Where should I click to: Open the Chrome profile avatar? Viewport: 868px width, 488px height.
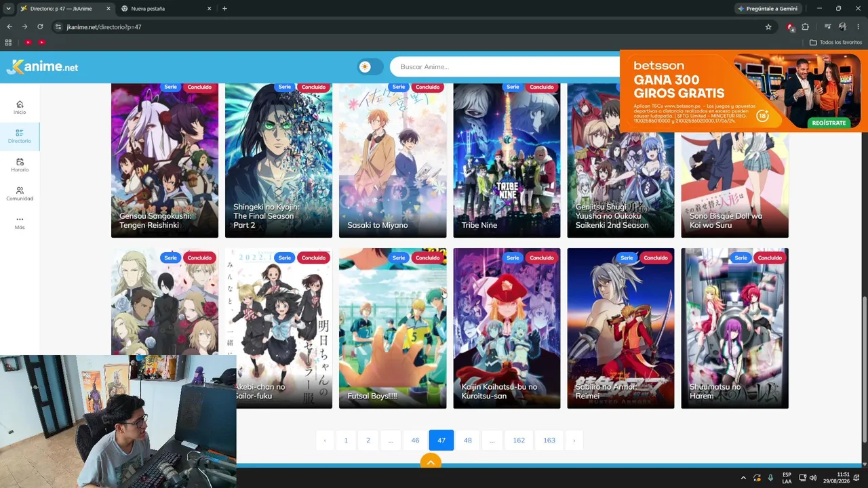tap(842, 27)
